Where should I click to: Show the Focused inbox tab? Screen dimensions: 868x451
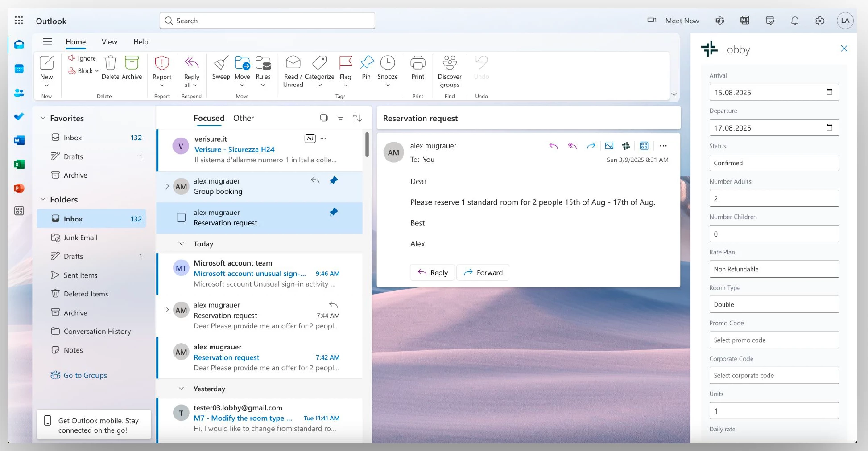pos(209,118)
